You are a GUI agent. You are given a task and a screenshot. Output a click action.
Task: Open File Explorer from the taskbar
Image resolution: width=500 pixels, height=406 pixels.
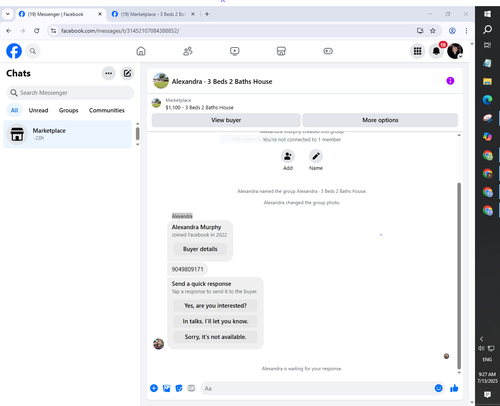coord(487,81)
